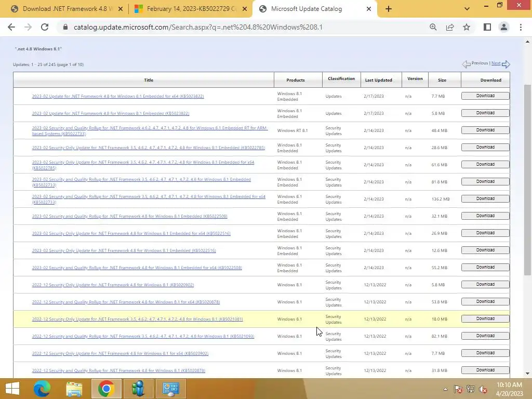Reload the catalog page

tap(45, 27)
